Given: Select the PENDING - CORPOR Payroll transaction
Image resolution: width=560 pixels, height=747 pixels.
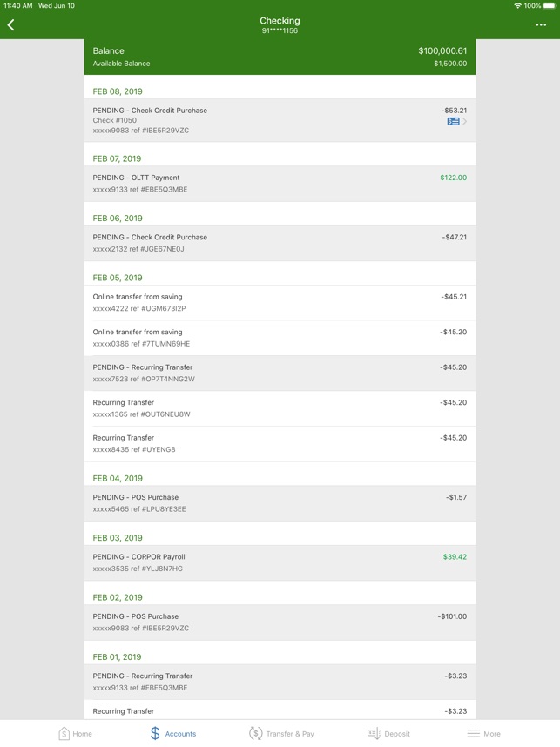Looking at the screenshot, I should click(280, 562).
